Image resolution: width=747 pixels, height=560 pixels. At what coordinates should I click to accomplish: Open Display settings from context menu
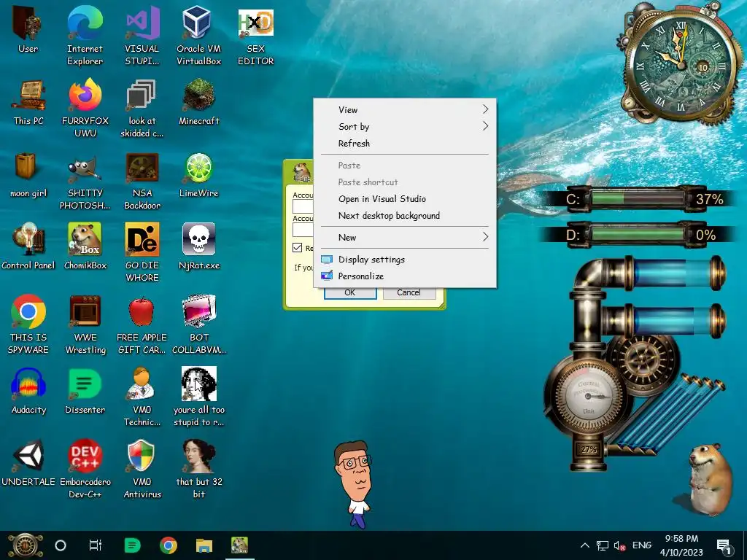click(x=404, y=260)
